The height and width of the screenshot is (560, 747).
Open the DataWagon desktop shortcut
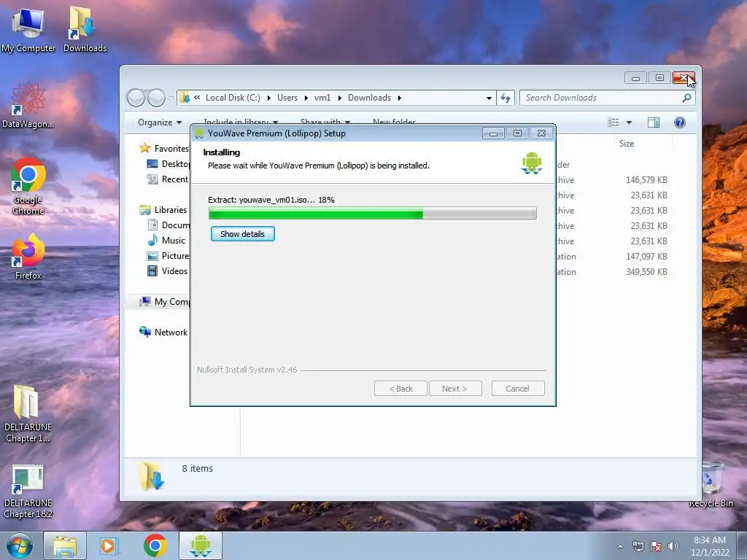pyautogui.click(x=28, y=106)
